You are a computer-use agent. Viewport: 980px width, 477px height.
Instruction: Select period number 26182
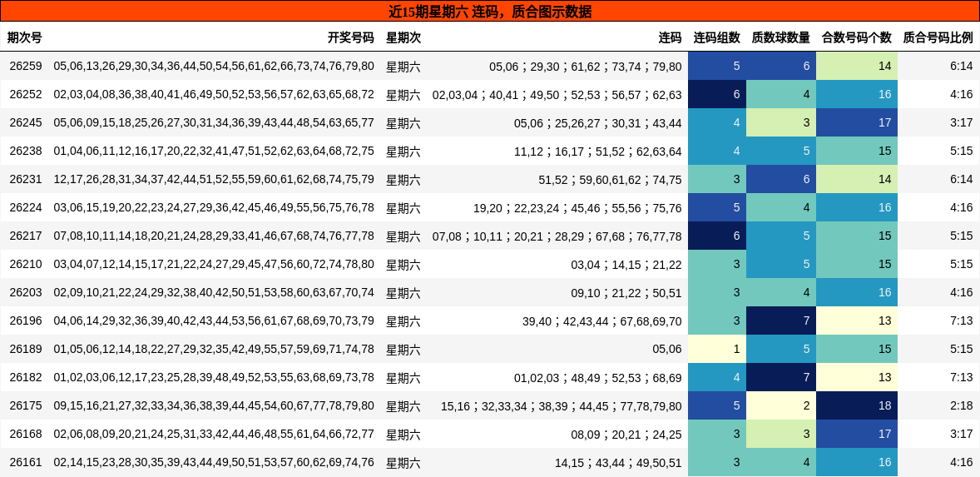click(26, 378)
